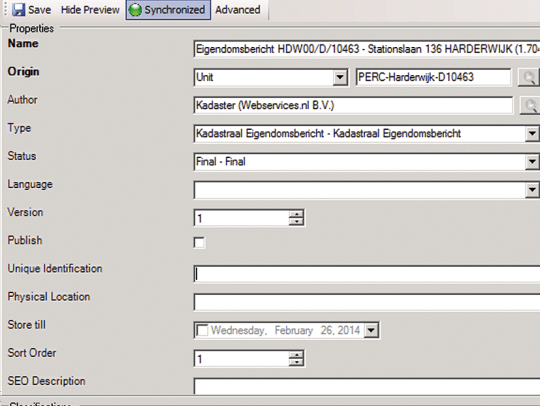Expand the Status dropdown arrow
The height and width of the screenshot is (406, 540).
pyautogui.click(x=532, y=162)
